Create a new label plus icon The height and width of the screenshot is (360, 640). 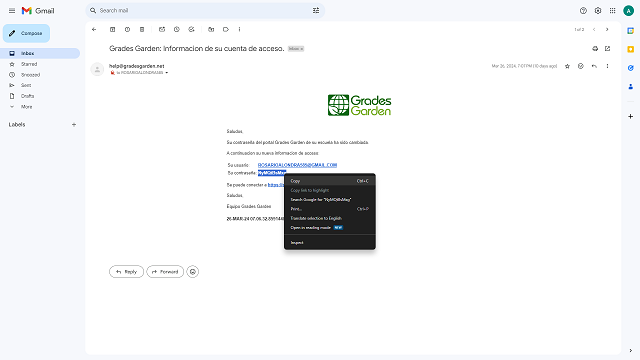(74, 124)
